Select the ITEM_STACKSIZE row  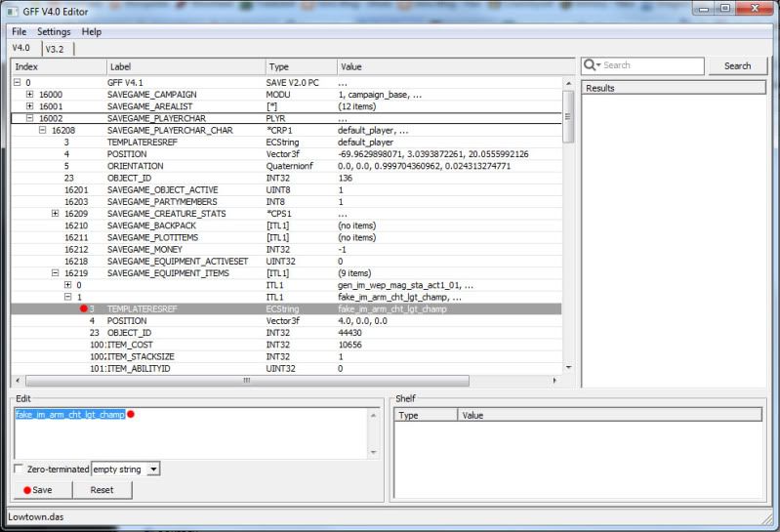point(287,356)
